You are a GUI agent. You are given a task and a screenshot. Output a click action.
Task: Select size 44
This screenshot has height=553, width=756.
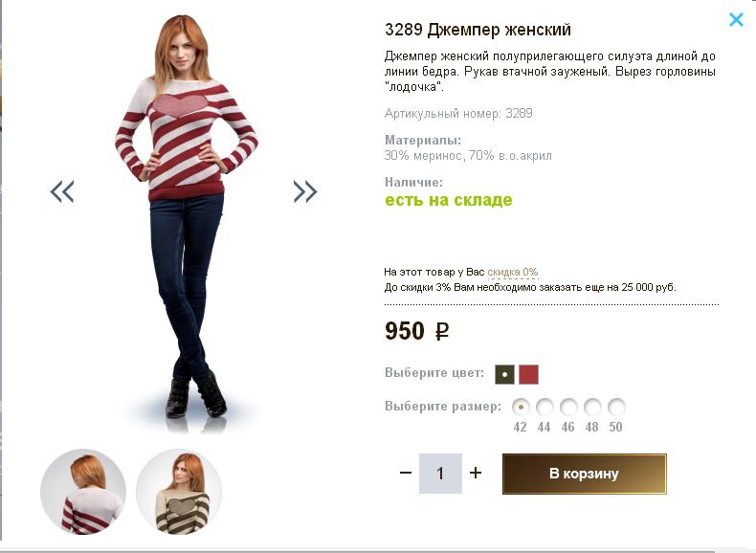pos(545,407)
